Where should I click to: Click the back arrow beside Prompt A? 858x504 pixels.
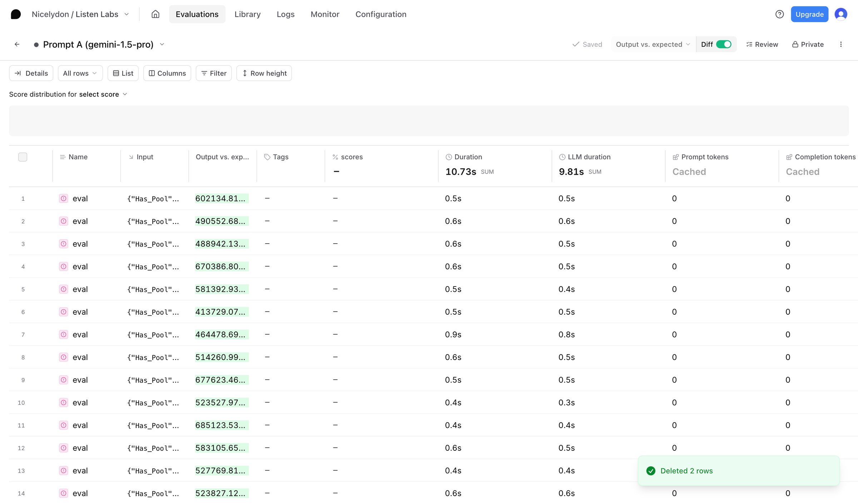coord(17,44)
